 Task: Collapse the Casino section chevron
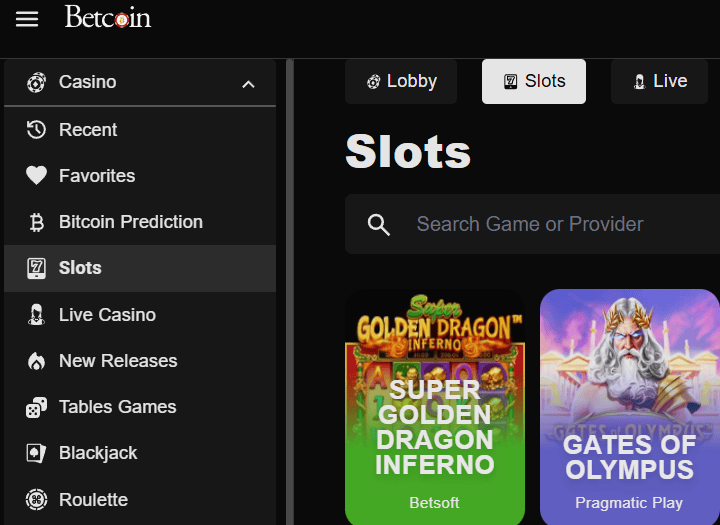(248, 84)
